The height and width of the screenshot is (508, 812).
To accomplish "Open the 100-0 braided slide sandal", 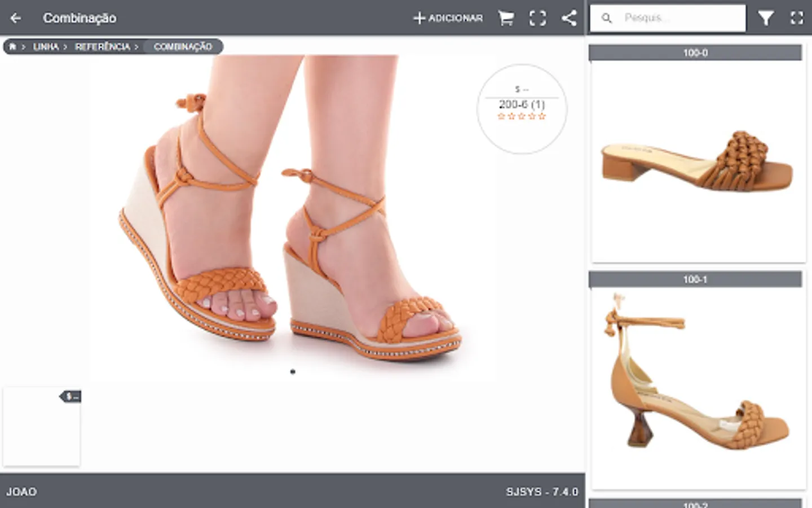I will coord(698,162).
